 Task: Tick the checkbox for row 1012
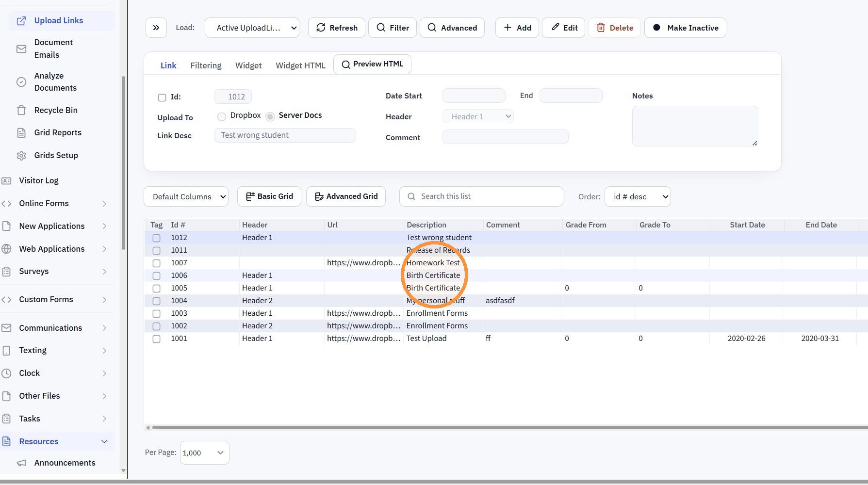pyautogui.click(x=156, y=238)
